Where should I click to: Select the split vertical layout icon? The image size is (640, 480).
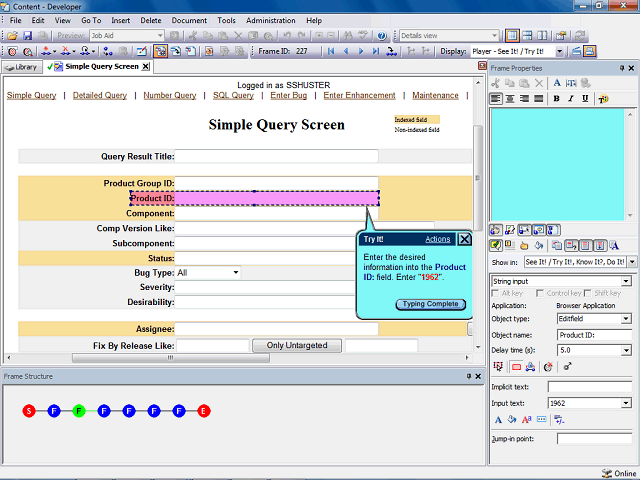542,36
